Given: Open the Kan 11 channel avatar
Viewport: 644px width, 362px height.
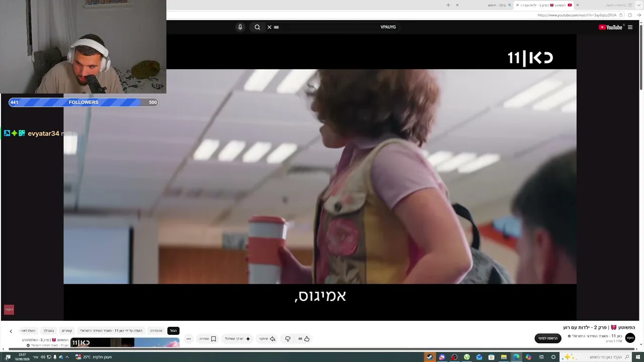Looking at the screenshot, I should (630, 338).
